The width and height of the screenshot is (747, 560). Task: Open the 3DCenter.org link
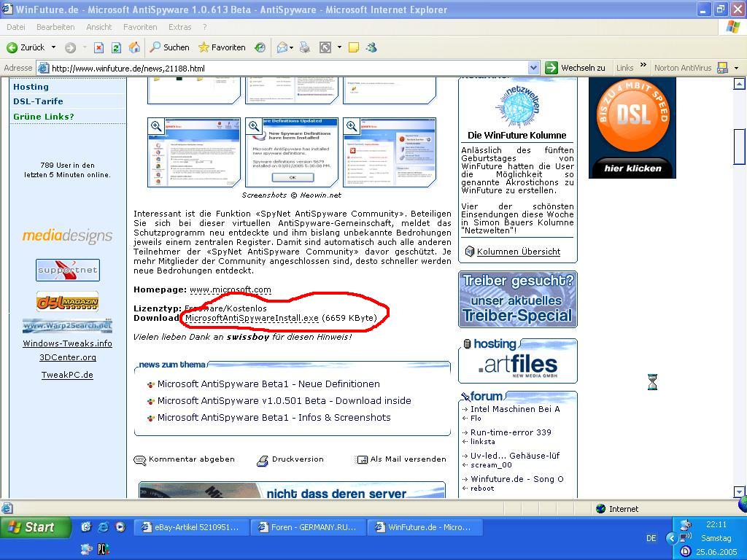pyautogui.click(x=68, y=357)
